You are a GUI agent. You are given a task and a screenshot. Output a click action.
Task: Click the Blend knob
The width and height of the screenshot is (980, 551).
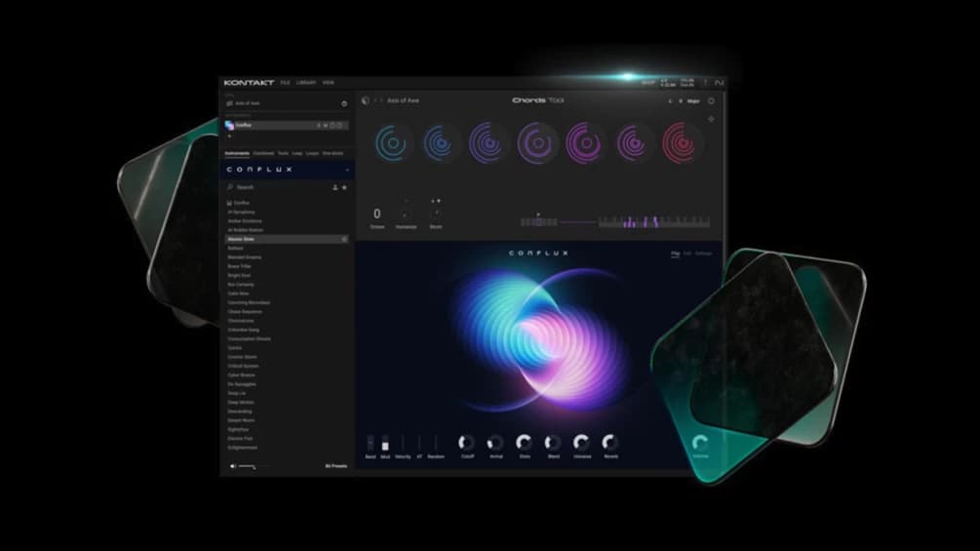click(x=553, y=443)
